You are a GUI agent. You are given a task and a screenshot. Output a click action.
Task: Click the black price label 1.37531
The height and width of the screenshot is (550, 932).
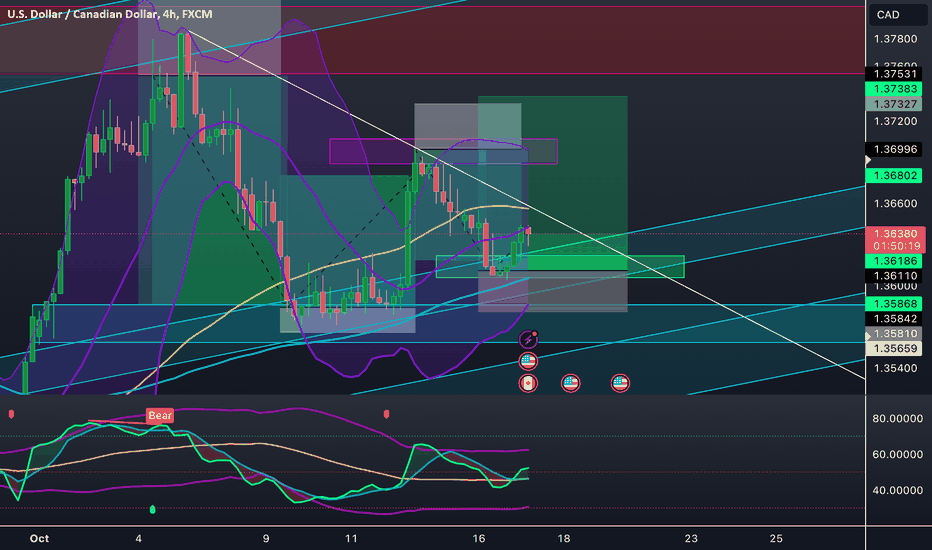pyautogui.click(x=895, y=74)
